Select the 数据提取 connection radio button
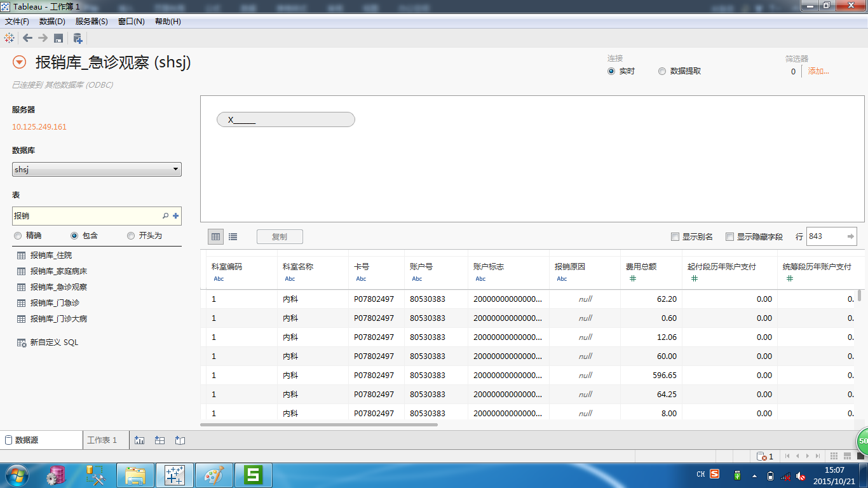 pyautogui.click(x=662, y=71)
